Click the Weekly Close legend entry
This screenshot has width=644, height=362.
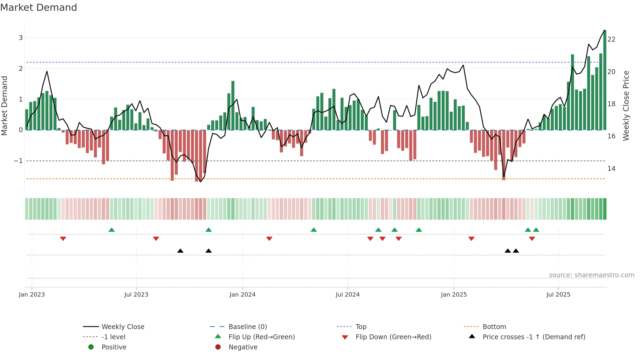coord(114,327)
